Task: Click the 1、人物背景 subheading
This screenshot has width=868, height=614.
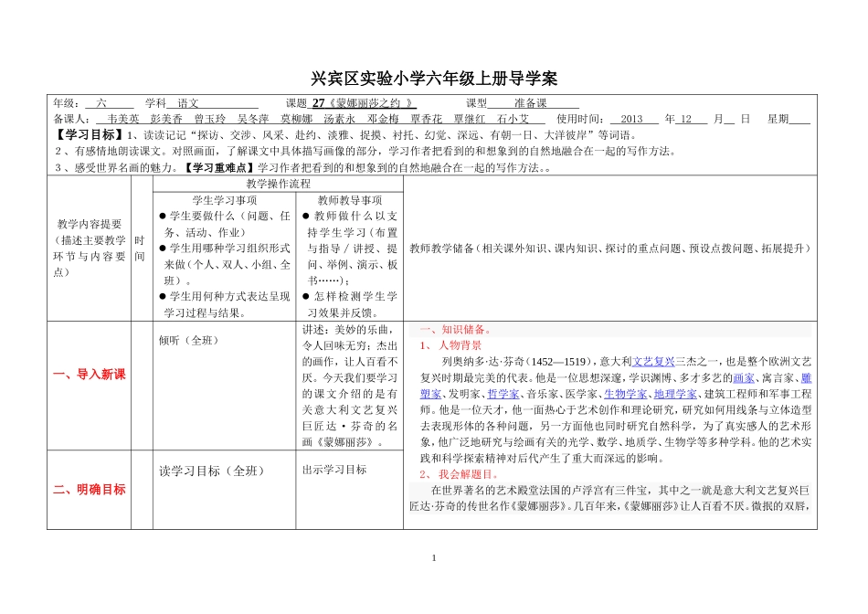Action: (450, 346)
